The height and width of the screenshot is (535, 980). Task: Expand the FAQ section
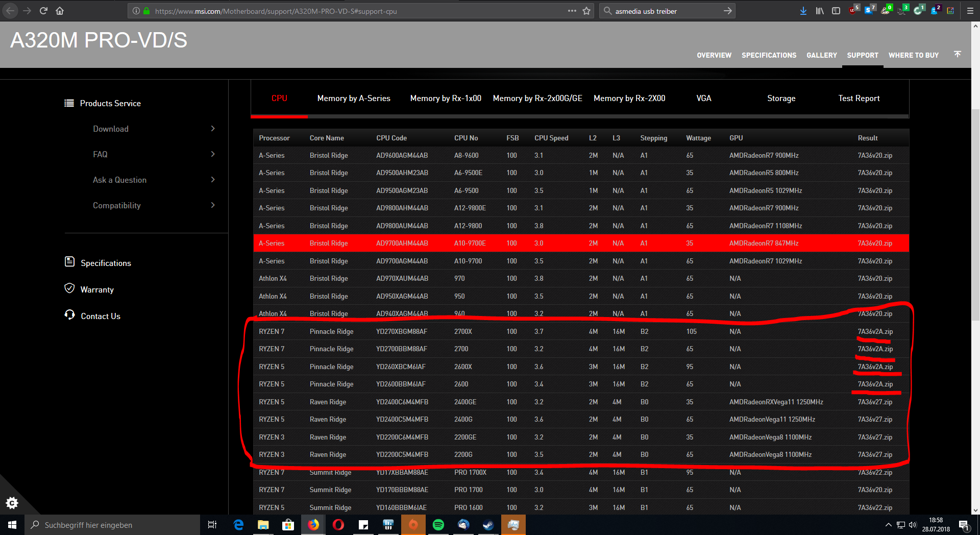[x=154, y=154]
